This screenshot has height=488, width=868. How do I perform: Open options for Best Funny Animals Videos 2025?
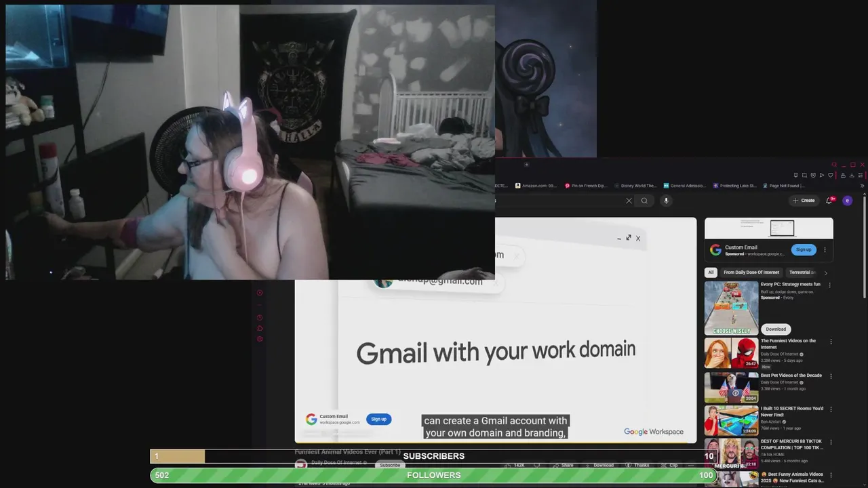(831, 475)
